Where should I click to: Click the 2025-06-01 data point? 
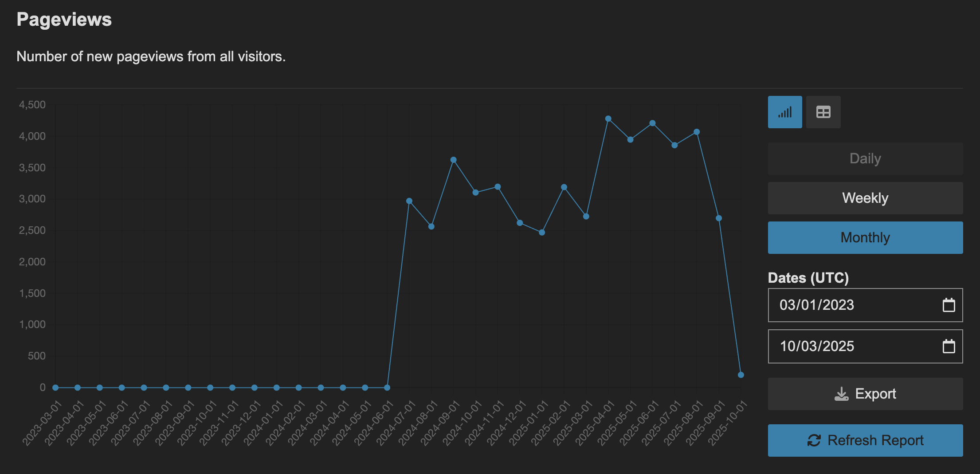(x=652, y=123)
